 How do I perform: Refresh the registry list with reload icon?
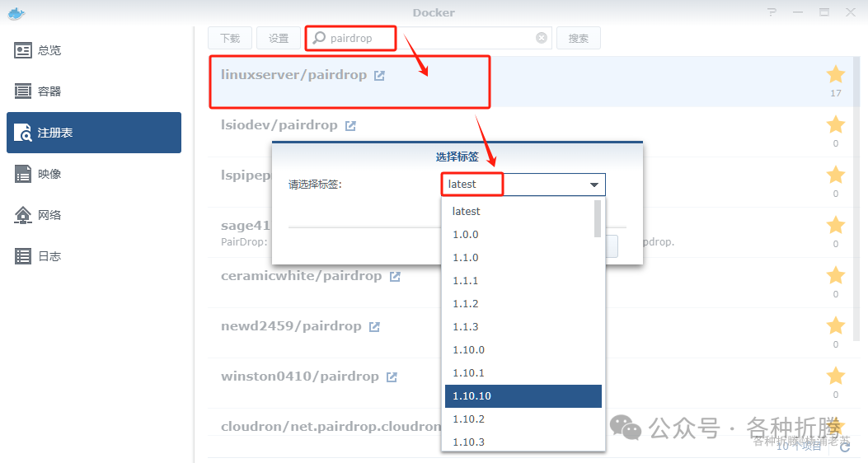click(845, 447)
